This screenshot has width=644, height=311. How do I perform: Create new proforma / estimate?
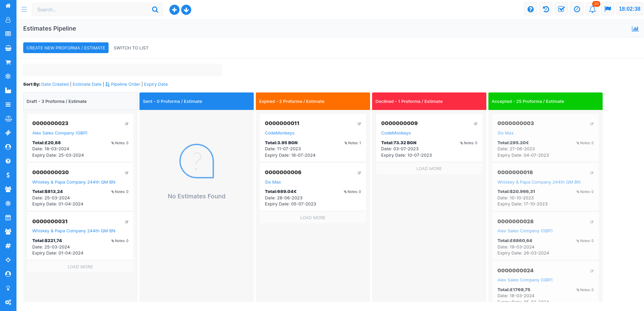tap(66, 48)
